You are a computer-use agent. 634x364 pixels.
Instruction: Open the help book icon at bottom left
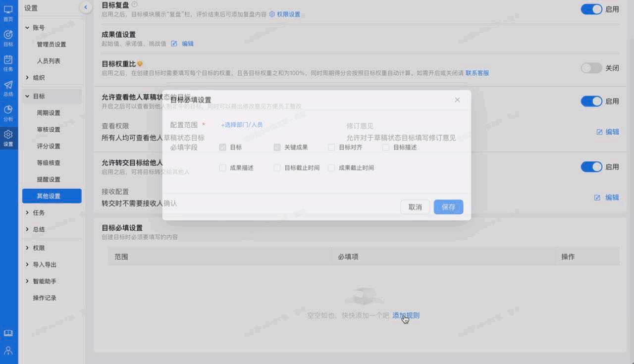tap(8, 333)
